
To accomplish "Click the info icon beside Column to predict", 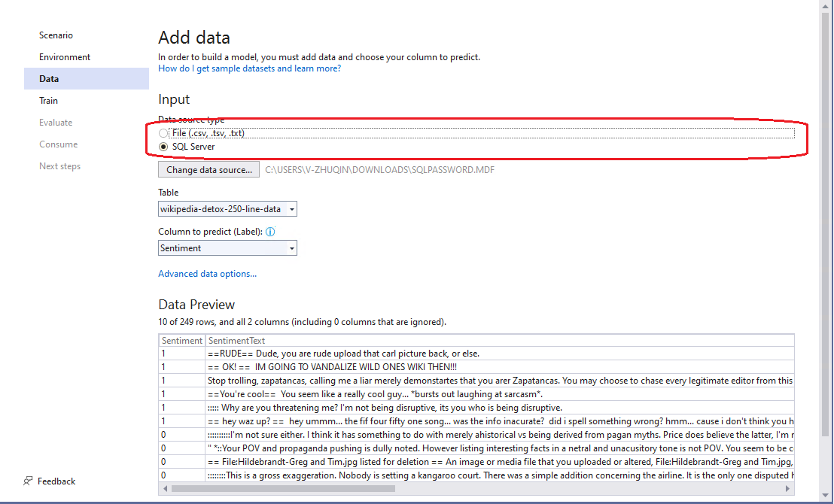I will (270, 232).
